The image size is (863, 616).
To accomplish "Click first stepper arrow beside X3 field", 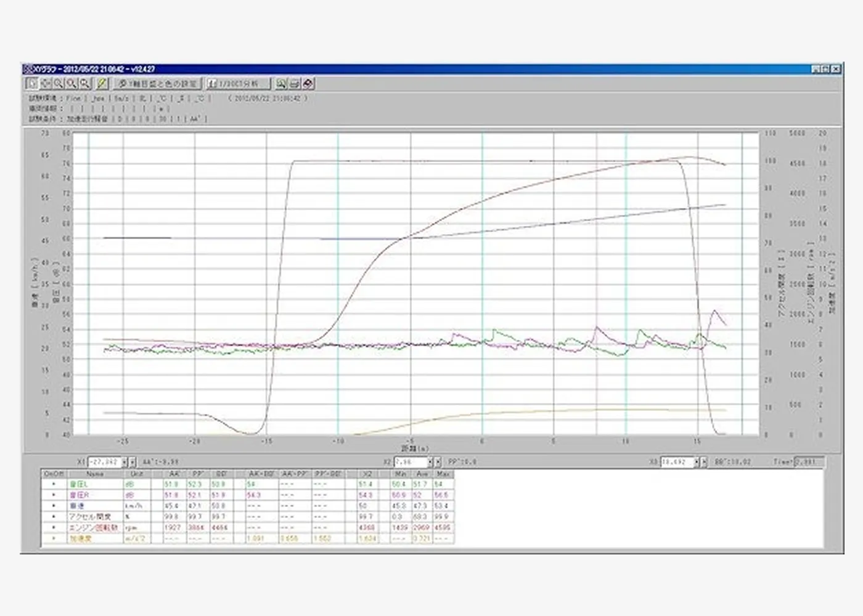I will 697,462.
